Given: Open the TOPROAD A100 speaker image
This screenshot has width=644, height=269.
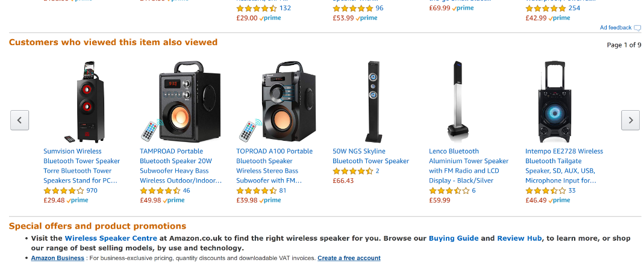Looking at the screenshot, I should pos(278,102).
